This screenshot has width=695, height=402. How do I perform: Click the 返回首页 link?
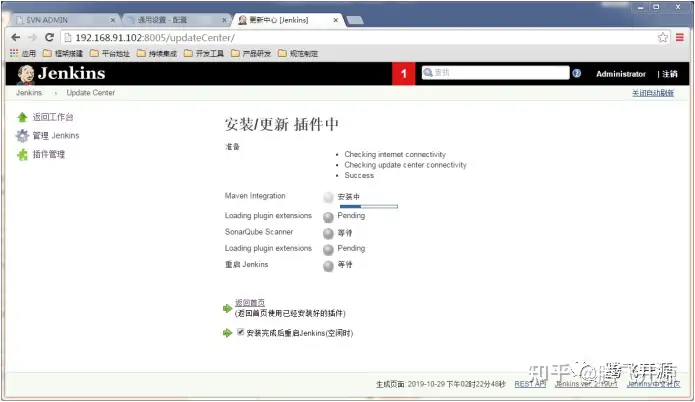pyautogui.click(x=250, y=303)
